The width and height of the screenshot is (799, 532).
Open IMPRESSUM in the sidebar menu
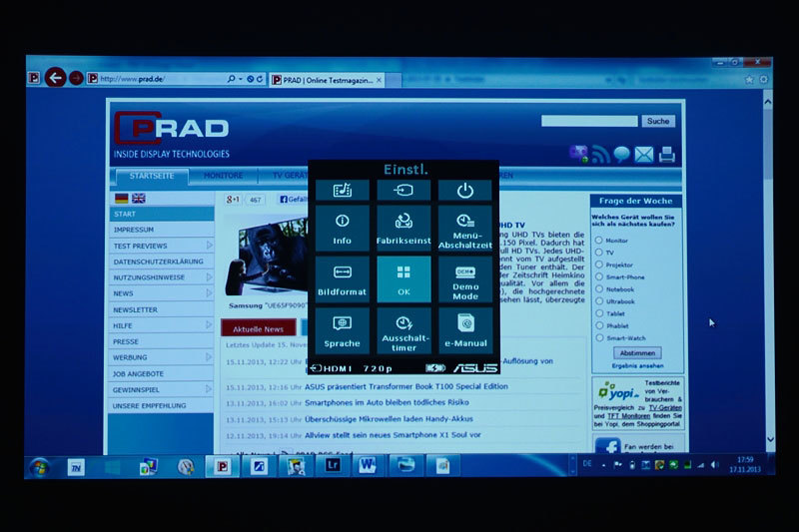pyautogui.click(x=134, y=230)
